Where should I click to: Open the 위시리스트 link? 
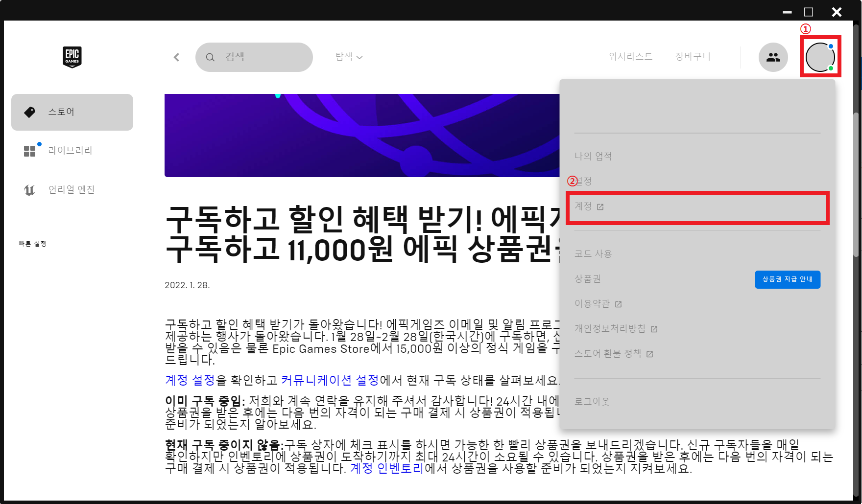[x=630, y=57]
